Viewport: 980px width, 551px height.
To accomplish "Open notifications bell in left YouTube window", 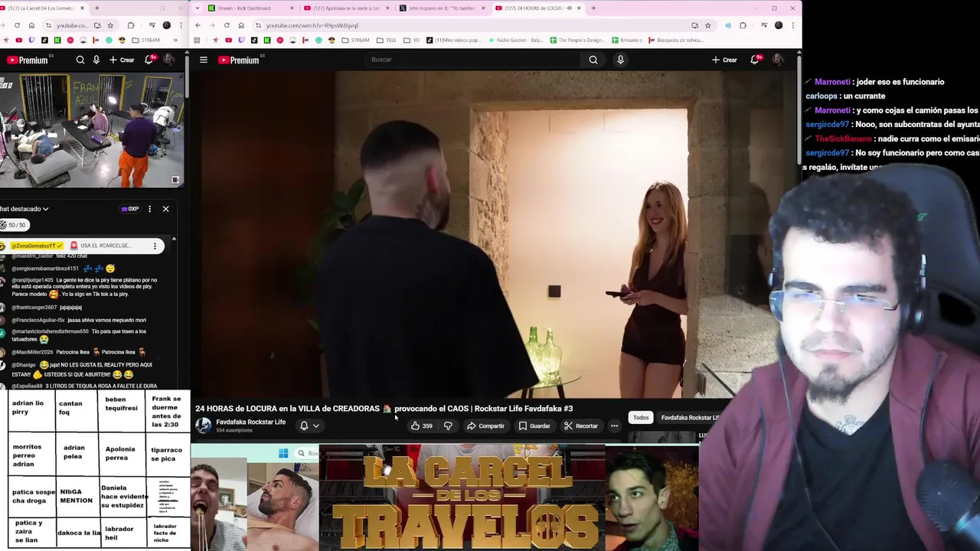I will tap(149, 60).
